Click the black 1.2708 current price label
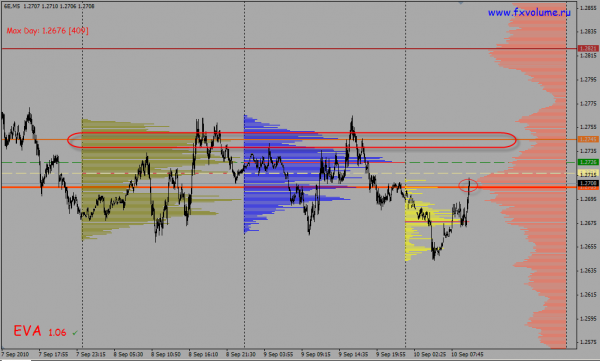The height and width of the screenshot is (361, 600). tap(588, 184)
